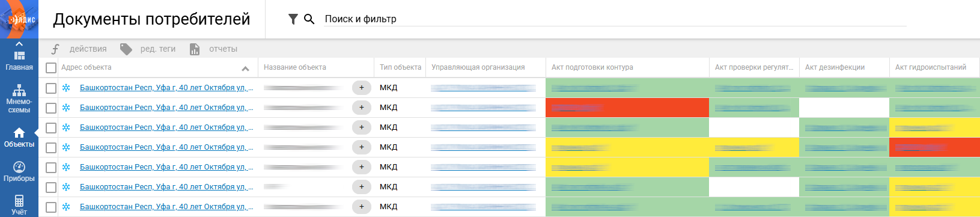The image size is (980, 217).
Task: Sort by Адрес объекта column arrow
Action: click(x=245, y=69)
